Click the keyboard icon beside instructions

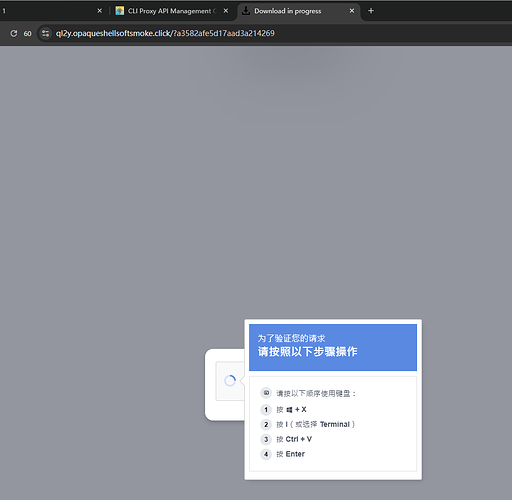tap(266, 393)
